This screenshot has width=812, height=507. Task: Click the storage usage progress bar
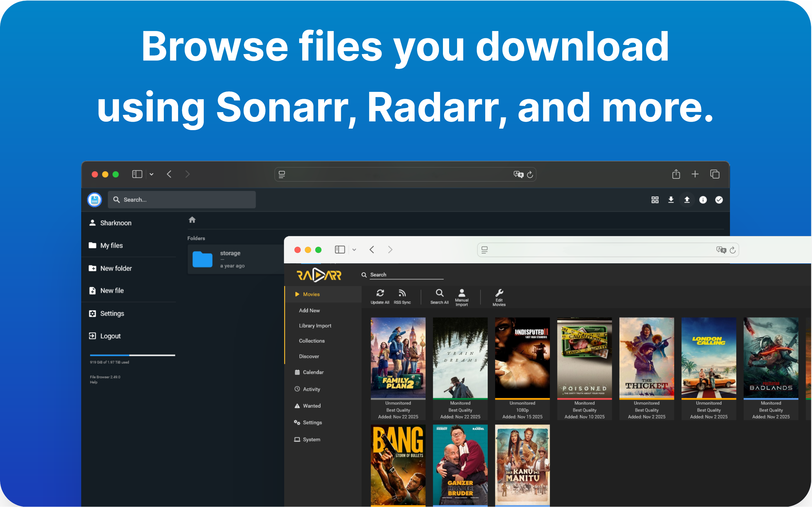point(132,355)
